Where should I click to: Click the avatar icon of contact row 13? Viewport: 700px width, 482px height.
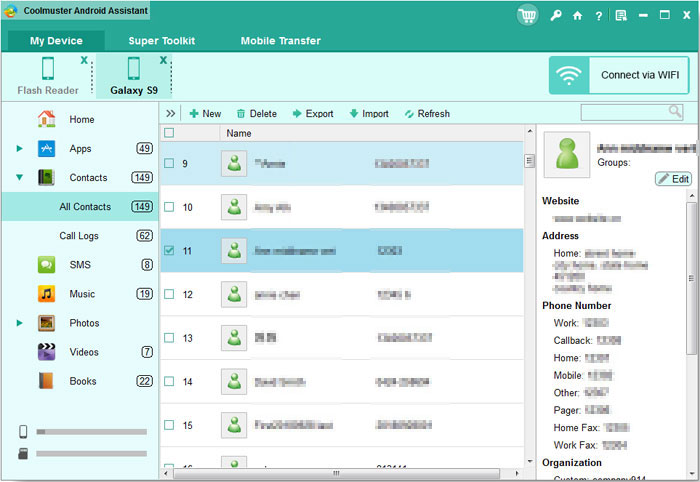(234, 338)
